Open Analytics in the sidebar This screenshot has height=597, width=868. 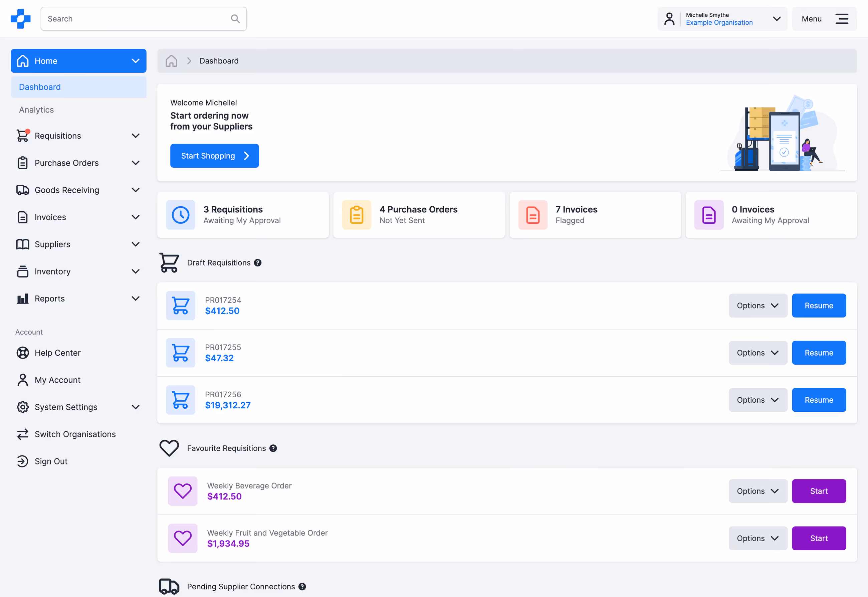(x=36, y=110)
